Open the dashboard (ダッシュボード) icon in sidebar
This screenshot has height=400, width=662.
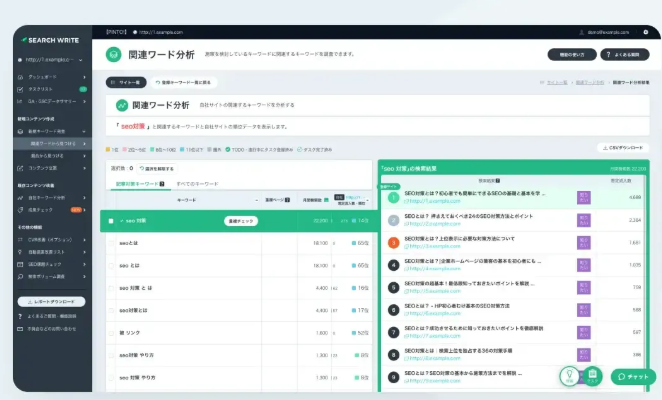tap(20, 77)
